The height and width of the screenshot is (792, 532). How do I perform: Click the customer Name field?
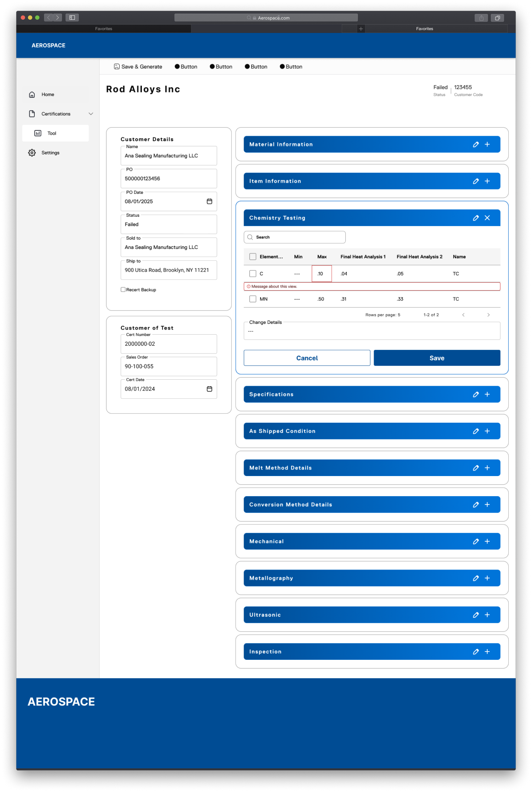click(169, 156)
